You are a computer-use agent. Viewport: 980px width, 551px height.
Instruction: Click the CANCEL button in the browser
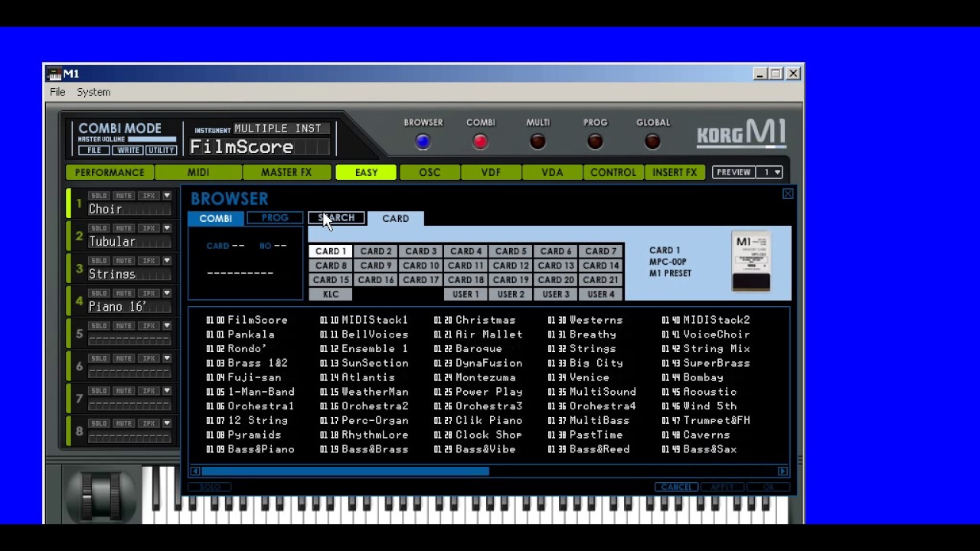676,487
